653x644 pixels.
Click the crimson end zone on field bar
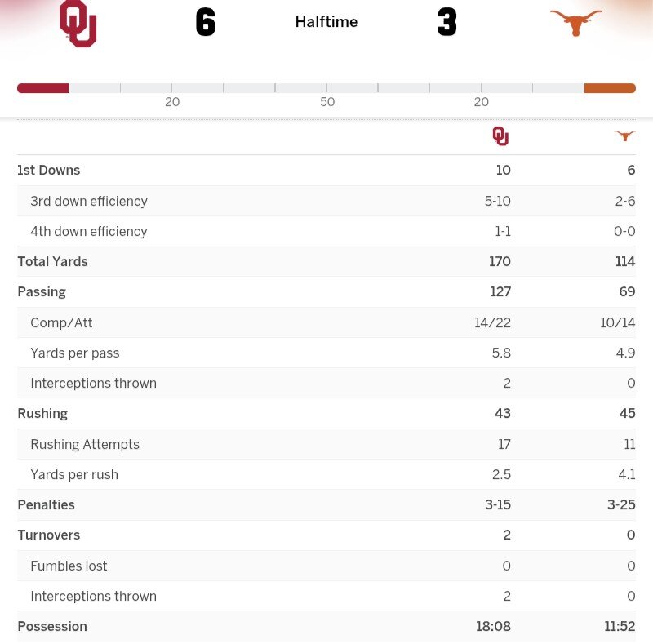[x=42, y=88]
